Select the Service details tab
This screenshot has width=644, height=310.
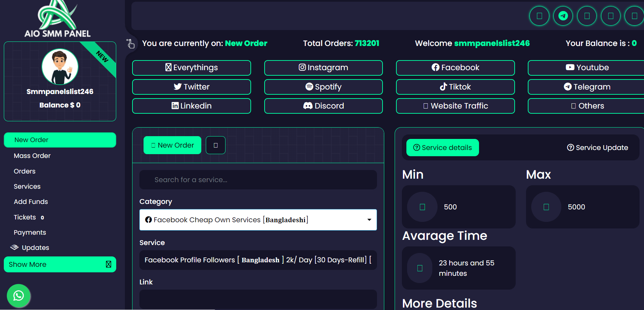[x=442, y=148]
